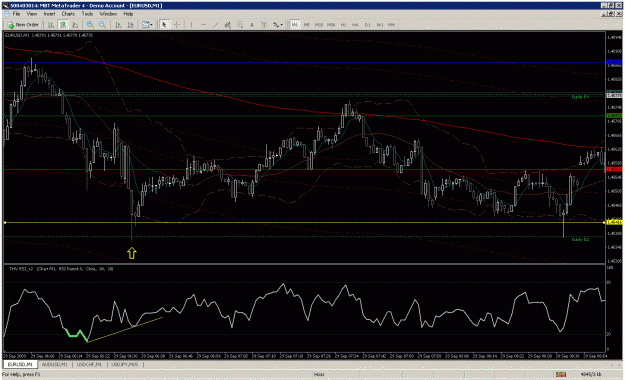Screen dimensions: 625x380
Task: Pick the trendline drawing tool
Action: pos(216,25)
